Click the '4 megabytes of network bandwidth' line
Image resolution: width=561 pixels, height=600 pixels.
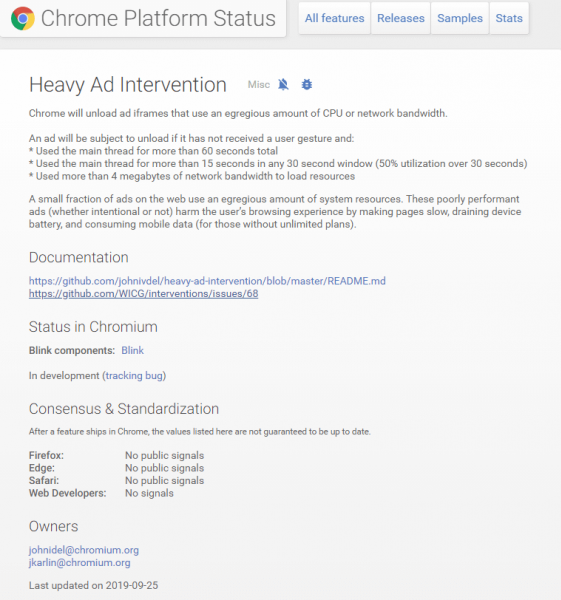click(x=192, y=176)
